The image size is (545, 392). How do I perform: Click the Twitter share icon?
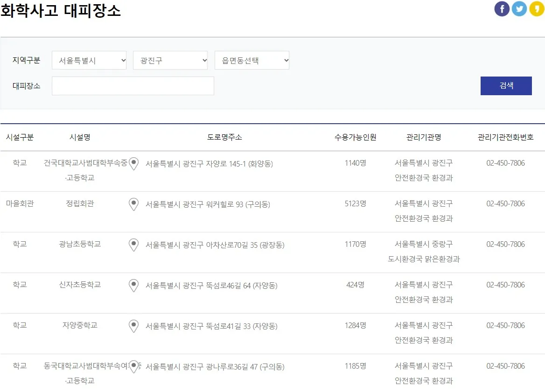519,8
